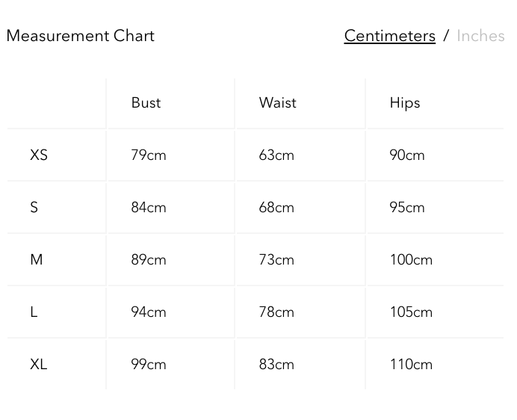
Task: Select the Hips column header
Action: [404, 103]
